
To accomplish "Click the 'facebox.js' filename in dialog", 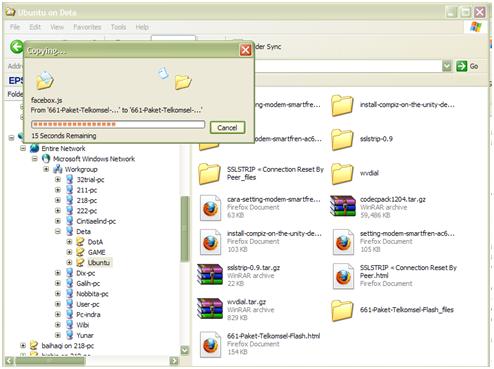I will click(46, 100).
